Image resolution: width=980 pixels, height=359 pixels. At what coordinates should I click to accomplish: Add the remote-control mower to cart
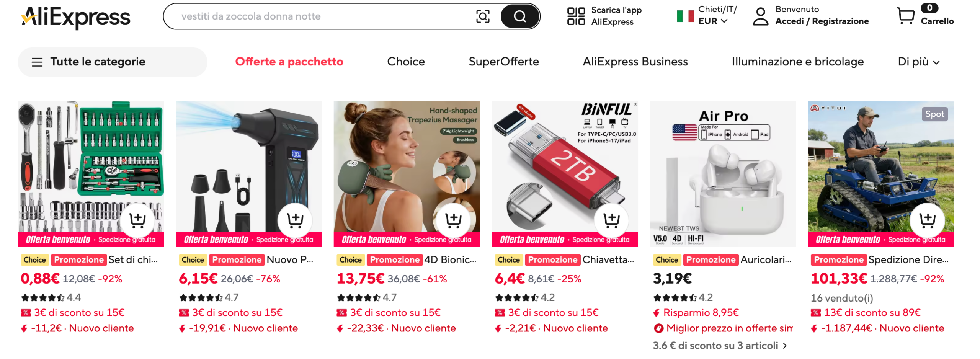(926, 220)
